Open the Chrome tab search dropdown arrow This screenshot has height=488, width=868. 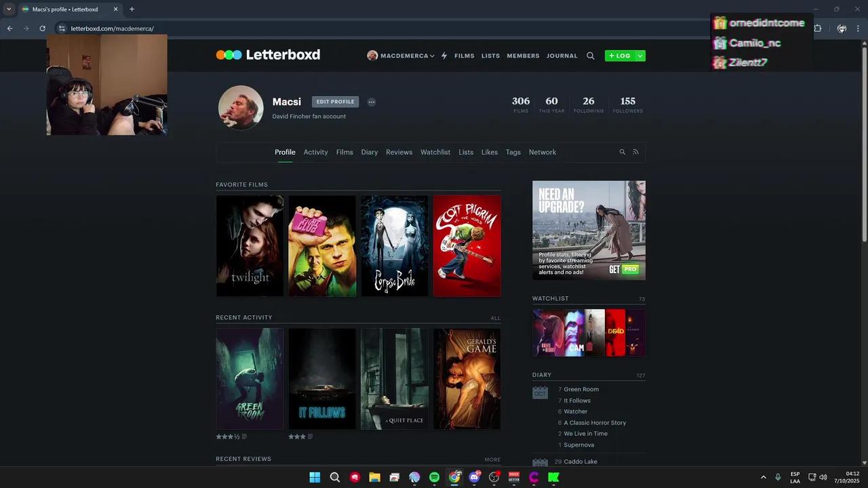coord(9,9)
